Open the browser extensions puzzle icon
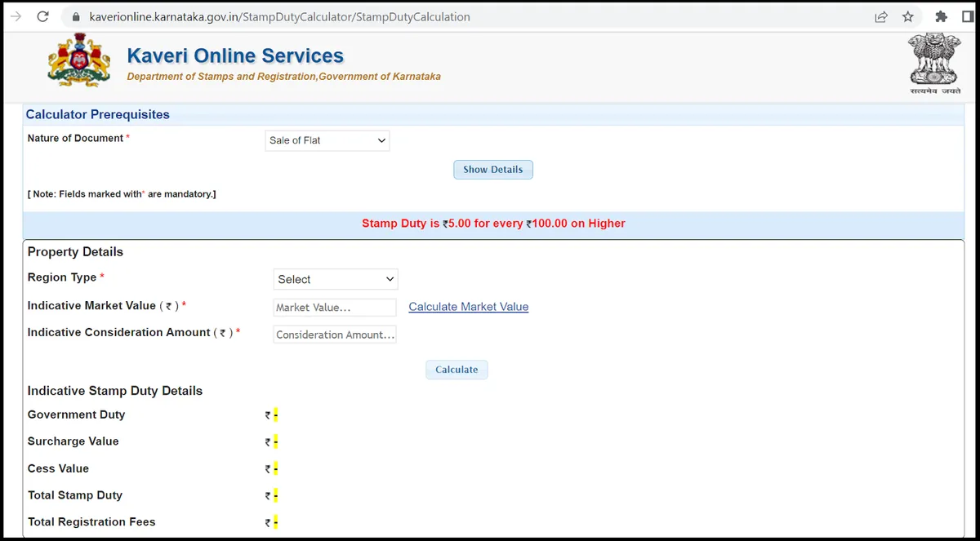The width and height of the screenshot is (980, 541). 941,16
